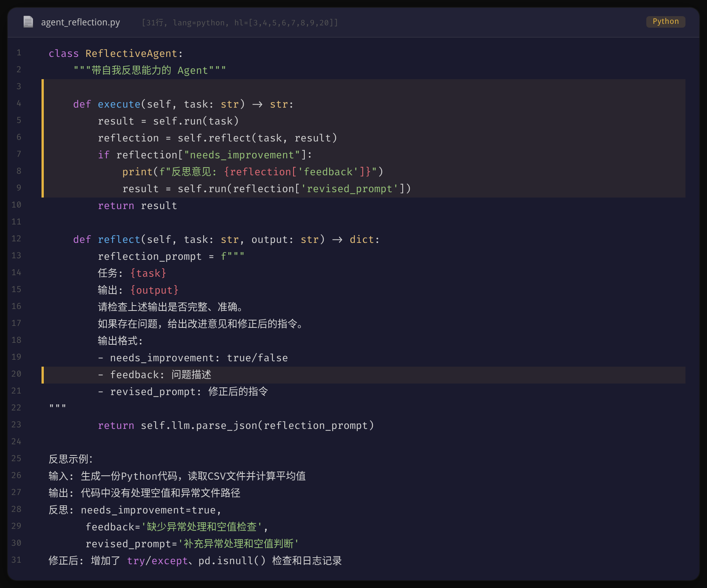Screen dimensions: 707x588
Task: Click the closing triple quotes on line 22
Action: (x=58, y=406)
